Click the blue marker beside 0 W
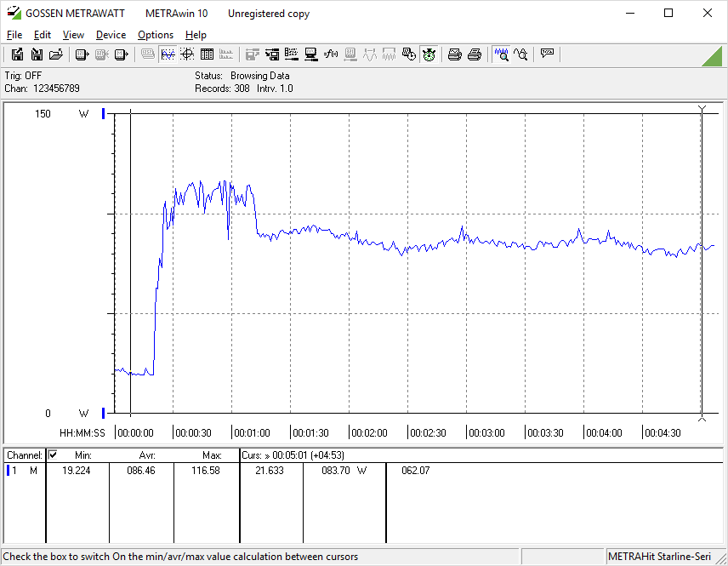Viewport: 728px width, 566px height. (x=104, y=413)
